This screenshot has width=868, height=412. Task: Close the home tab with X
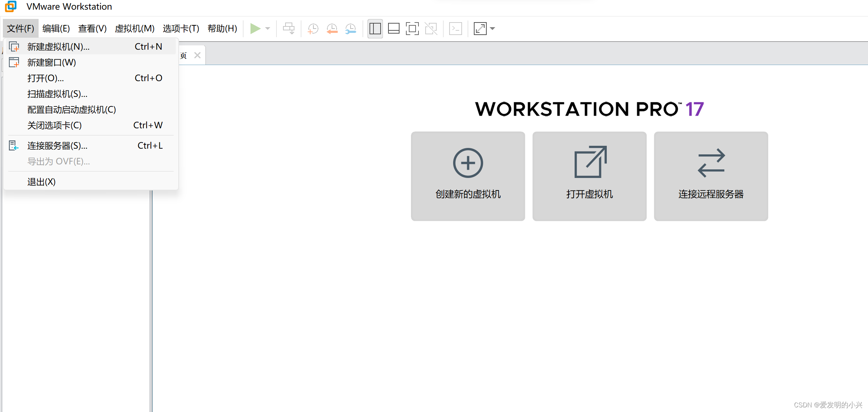[197, 55]
